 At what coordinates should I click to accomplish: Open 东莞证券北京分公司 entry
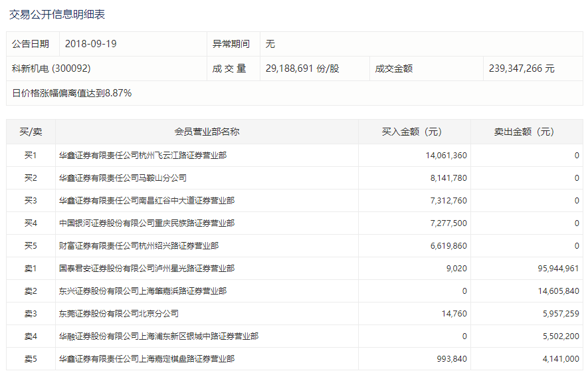pyautogui.click(x=118, y=314)
